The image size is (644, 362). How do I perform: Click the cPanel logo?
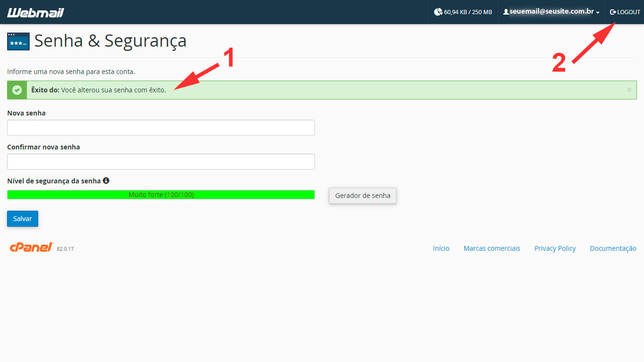coord(32,247)
